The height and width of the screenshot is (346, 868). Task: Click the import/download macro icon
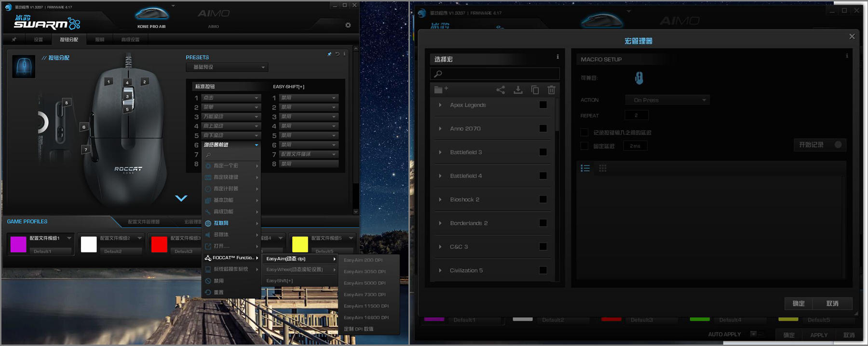click(518, 90)
